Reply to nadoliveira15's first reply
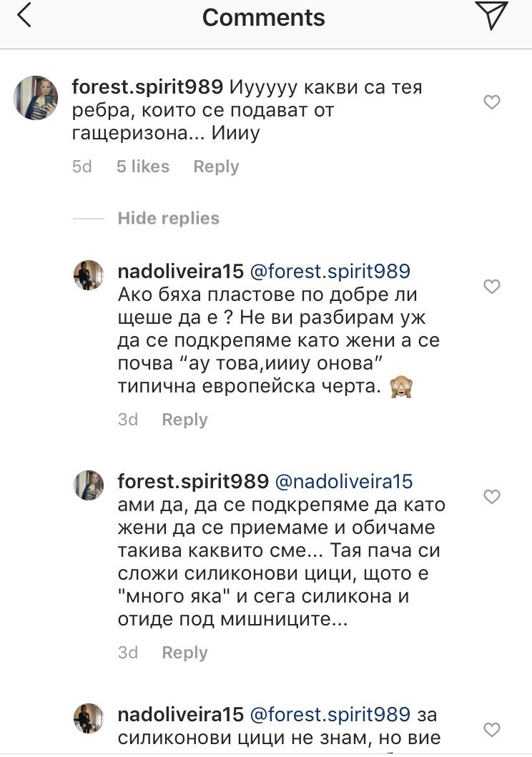This screenshot has width=532, height=757. tap(184, 420)
